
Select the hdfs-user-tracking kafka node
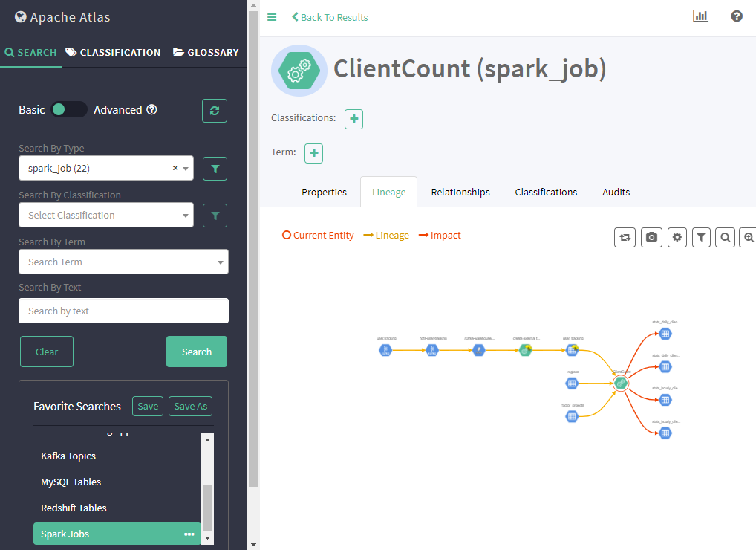[432, 350]
